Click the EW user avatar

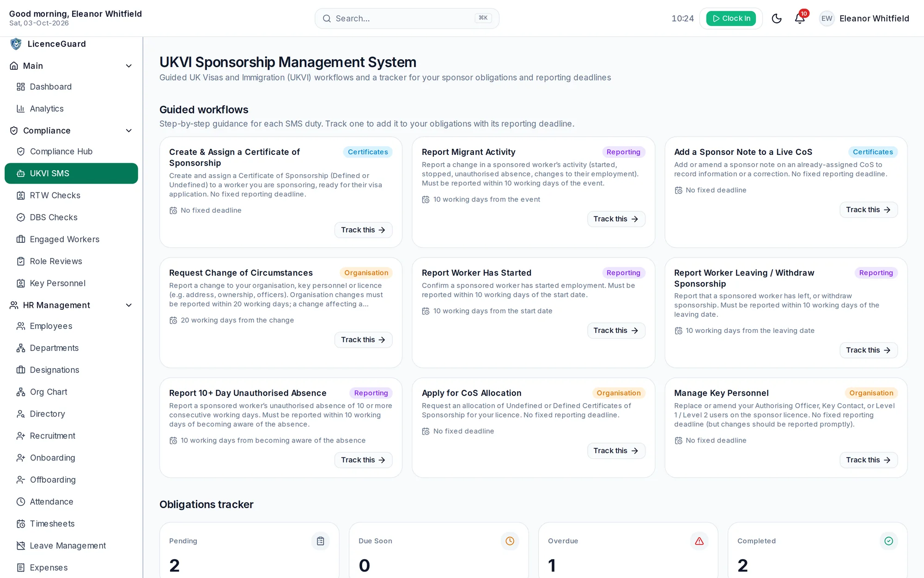click(x=827, y=18)
